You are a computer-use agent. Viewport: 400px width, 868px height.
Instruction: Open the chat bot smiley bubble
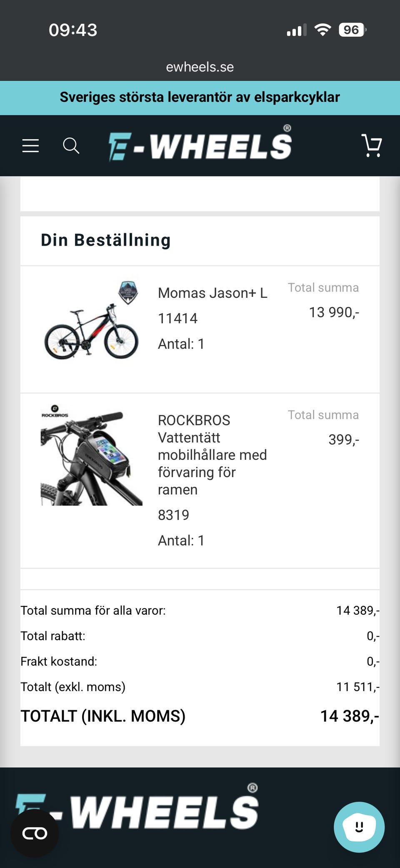pyautogui.click(x=359, y=827)
